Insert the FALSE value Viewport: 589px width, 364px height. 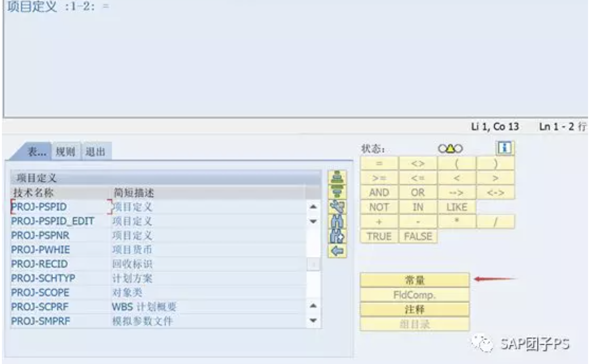pos(418,236)
